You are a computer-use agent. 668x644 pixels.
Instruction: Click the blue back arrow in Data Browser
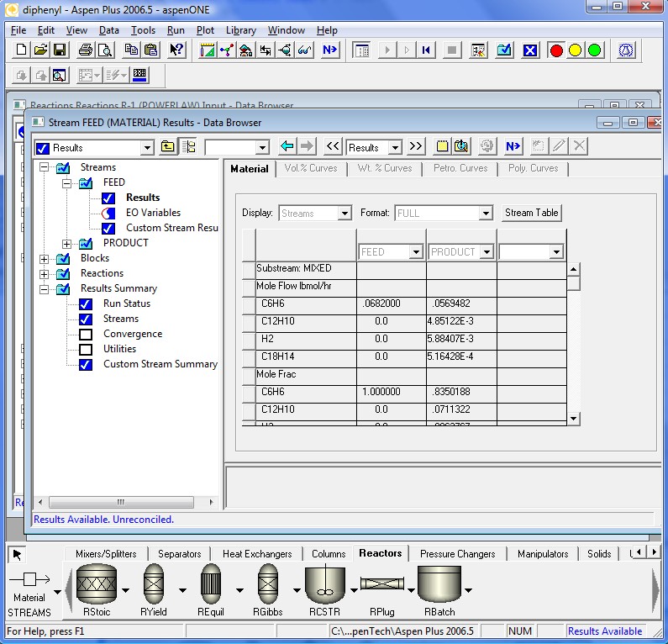click(287, 147)
